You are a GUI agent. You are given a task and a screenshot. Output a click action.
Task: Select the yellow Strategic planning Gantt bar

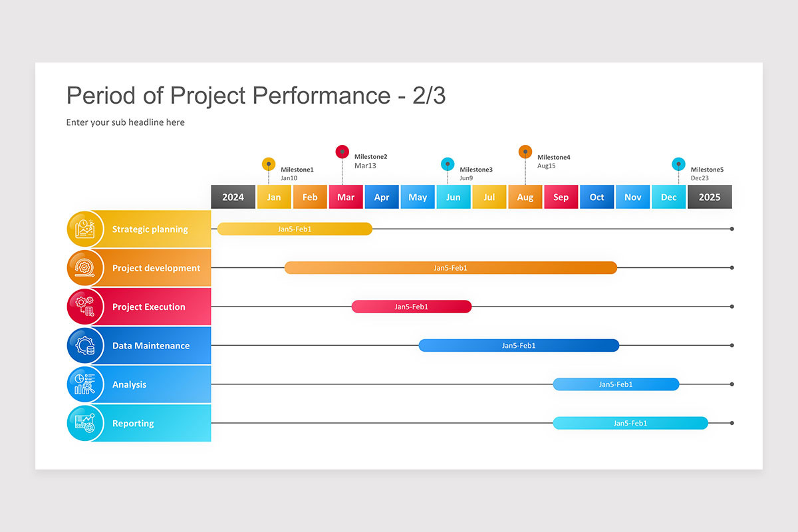tap(295, 229)
